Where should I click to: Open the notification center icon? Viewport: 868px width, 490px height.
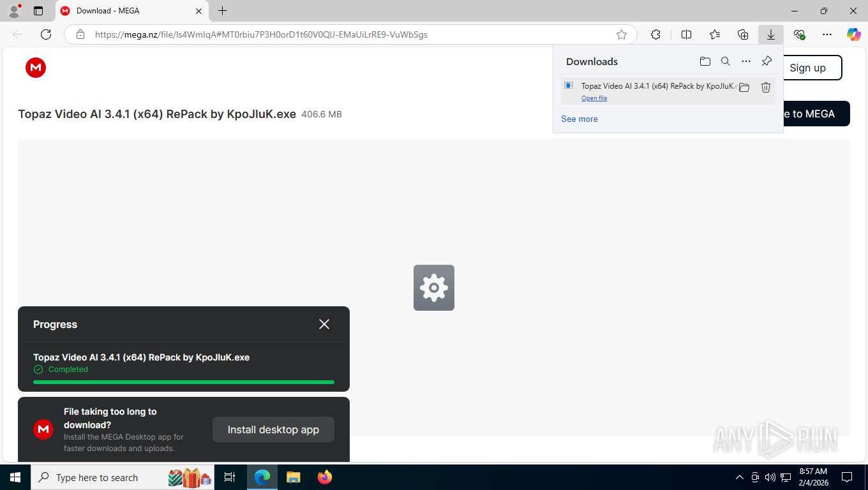point(847,477)
